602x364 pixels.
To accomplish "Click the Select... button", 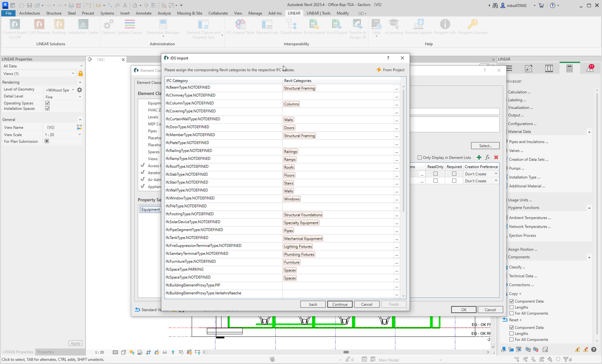I will 485,146.
